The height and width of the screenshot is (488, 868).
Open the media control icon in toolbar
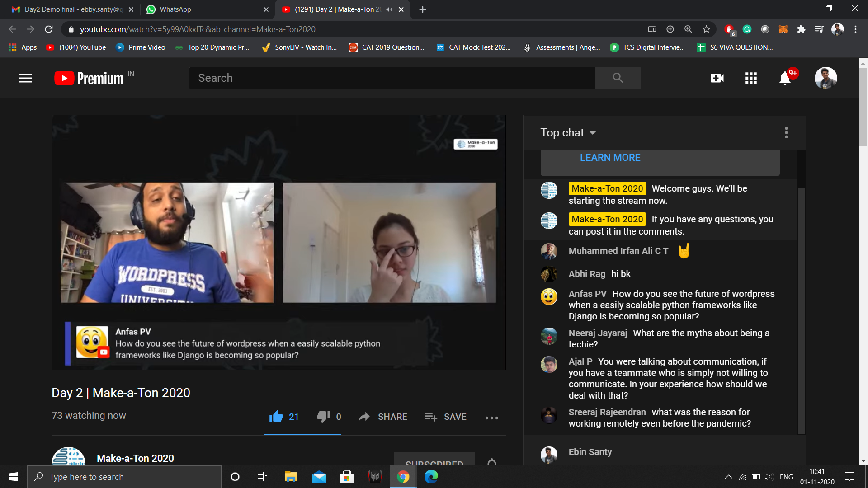tap(819, 29)
